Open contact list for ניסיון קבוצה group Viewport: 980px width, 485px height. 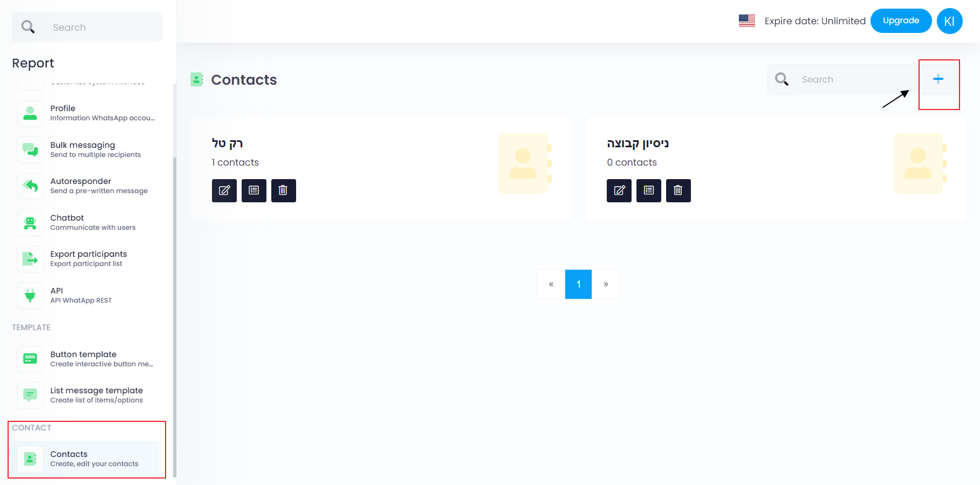pos(649,190)
